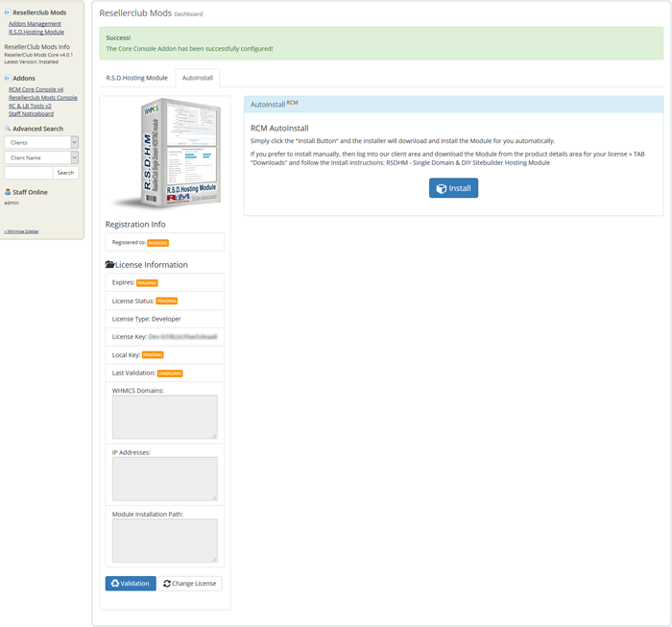Click the UNKNOWN badge beside Last Validation
Image resolution: width=672 pixels, height=627 pixels.
[170, 374]
